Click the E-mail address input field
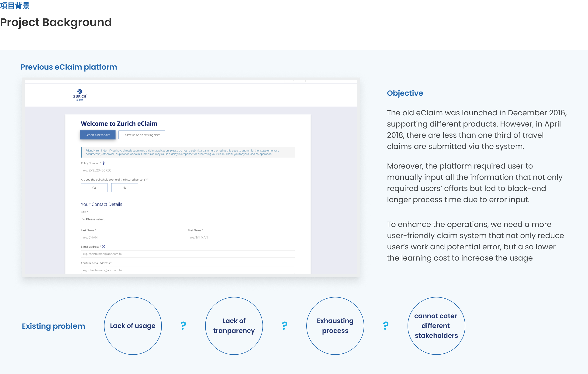588x374 pixels. (188, 254)
